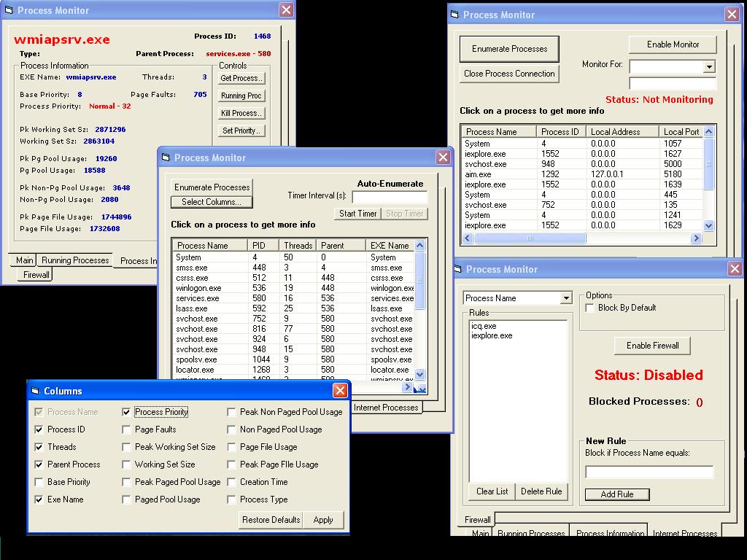Open the Internet Processes tab beside the Columns dialog

click(385, 408)
